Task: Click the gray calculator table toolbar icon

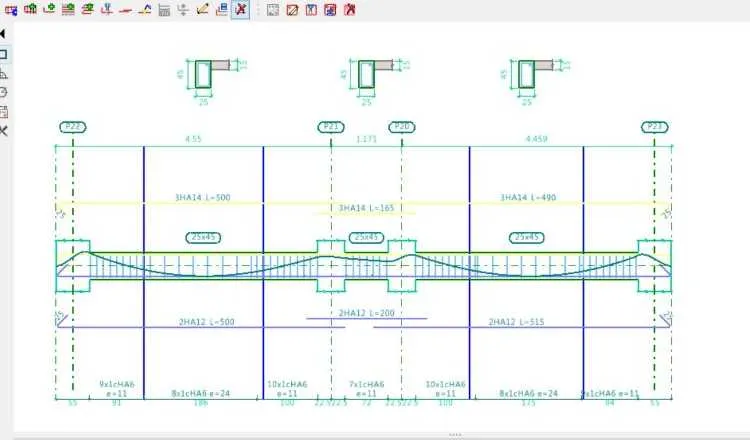Action: pos(164,10)
